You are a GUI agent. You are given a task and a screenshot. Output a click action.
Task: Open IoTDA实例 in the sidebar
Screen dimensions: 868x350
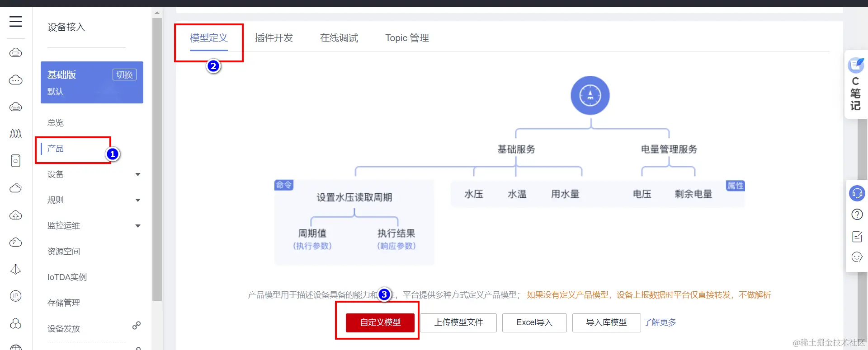(67, 277)
